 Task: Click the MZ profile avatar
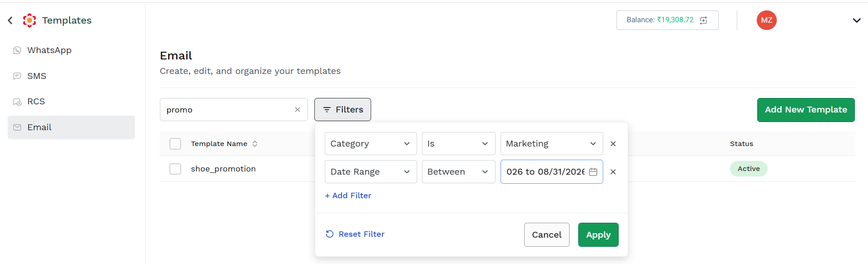pos(767,20)
